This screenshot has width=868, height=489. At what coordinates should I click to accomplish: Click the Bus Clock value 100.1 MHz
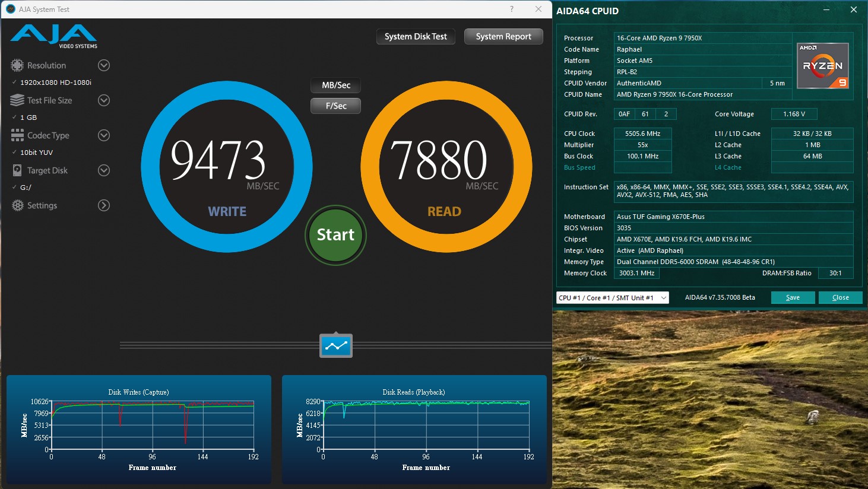(642, 156)
